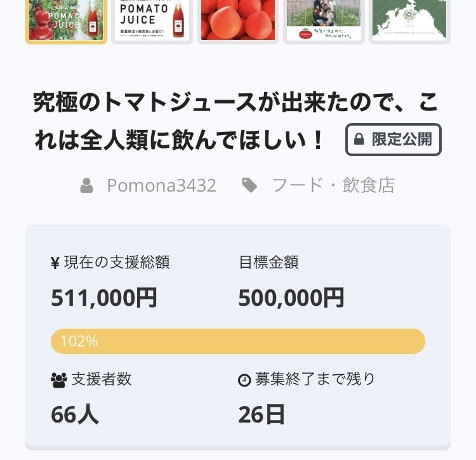Select the 500,000円 target amount

pyautogui.click(x=291, y=298)
